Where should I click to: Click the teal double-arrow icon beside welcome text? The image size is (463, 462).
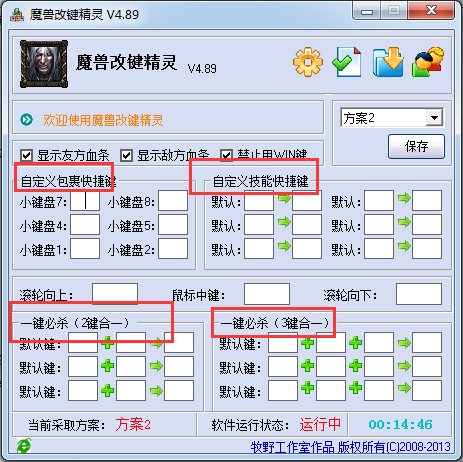pyautogui.click(x=27, y=119)
